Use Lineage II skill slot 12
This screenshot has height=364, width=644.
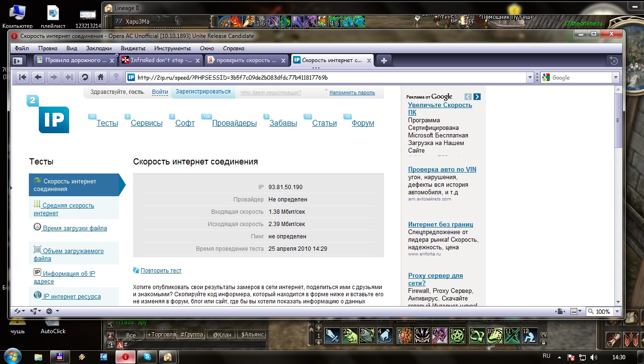coord(529,336)
